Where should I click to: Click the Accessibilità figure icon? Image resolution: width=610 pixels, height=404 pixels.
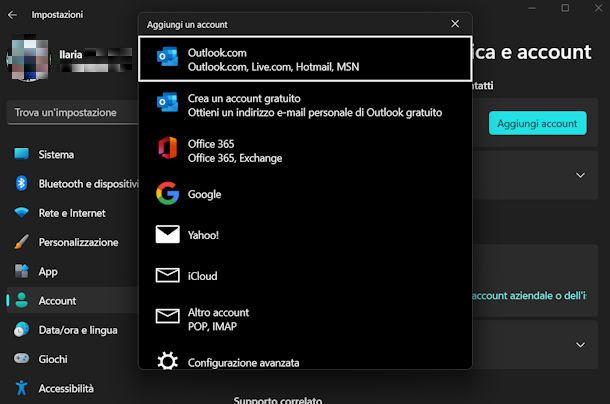(x=21, y=388)
